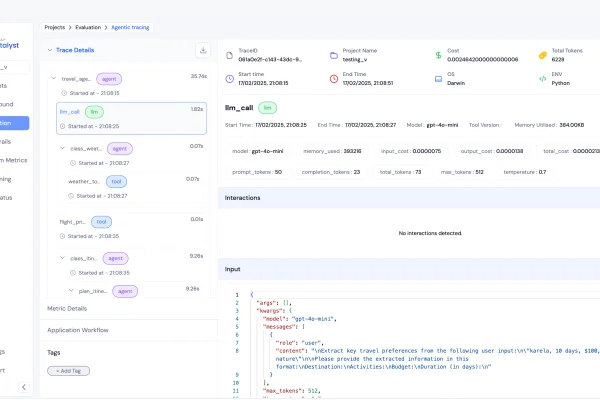Collapse the Trace Details section
The height and width of the screenshot is (400, 600).
tap(50, 50)
